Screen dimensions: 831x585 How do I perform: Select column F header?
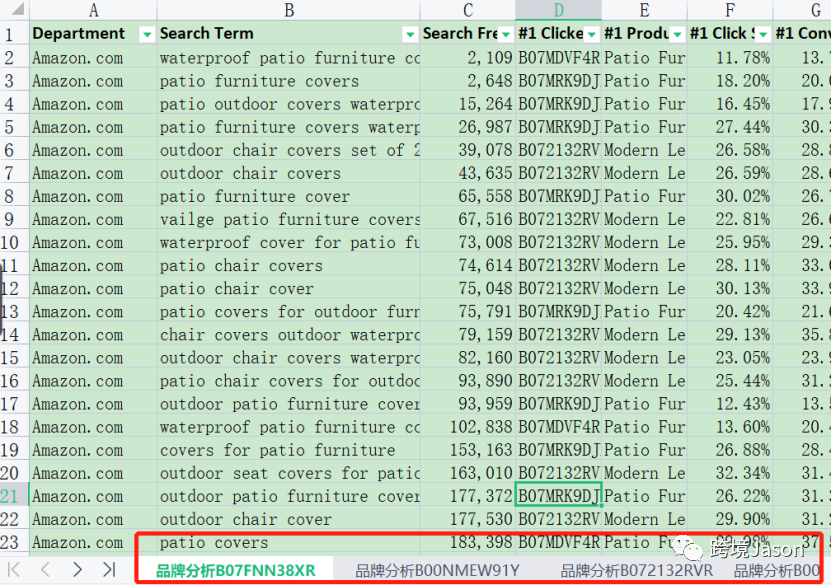click(730, 10)
